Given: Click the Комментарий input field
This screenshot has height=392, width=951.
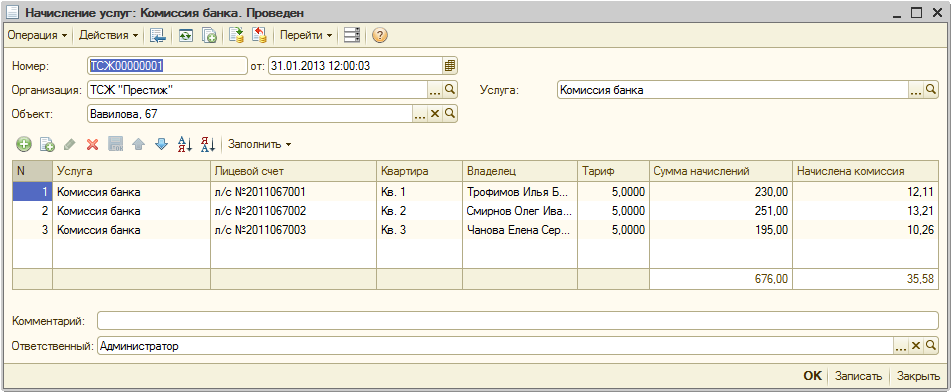Looking at the screenshot, I should (517, 320).
